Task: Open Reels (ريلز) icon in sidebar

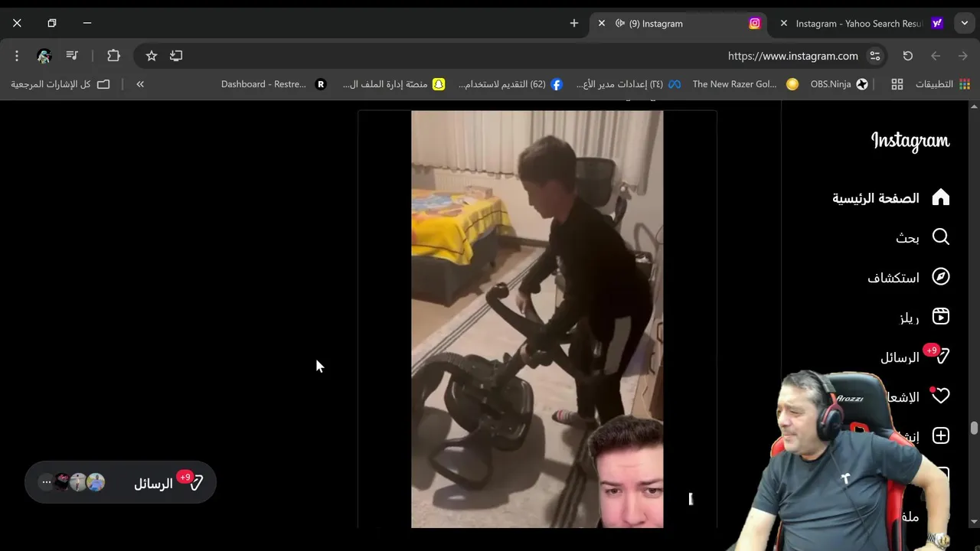Action: (941, 317)
